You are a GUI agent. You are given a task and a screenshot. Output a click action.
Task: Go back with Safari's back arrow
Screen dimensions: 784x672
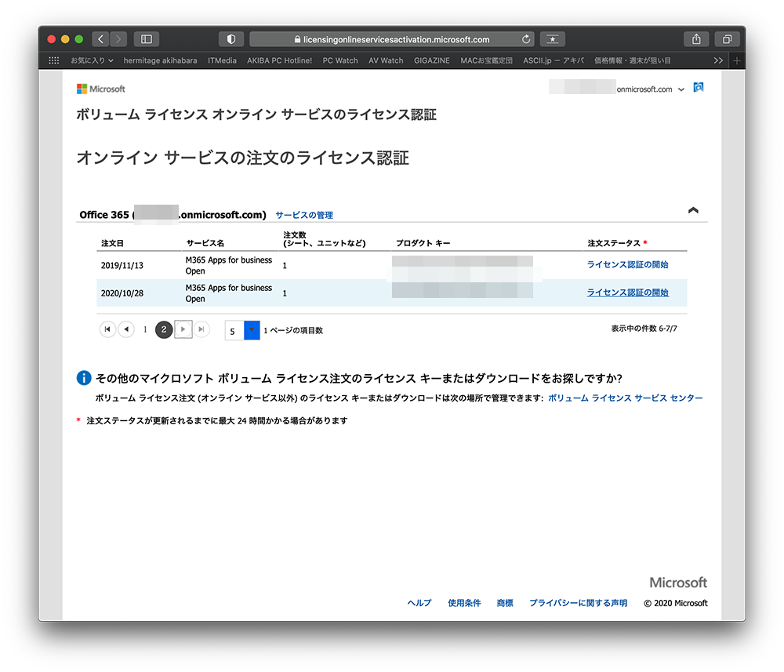point(100,39)
